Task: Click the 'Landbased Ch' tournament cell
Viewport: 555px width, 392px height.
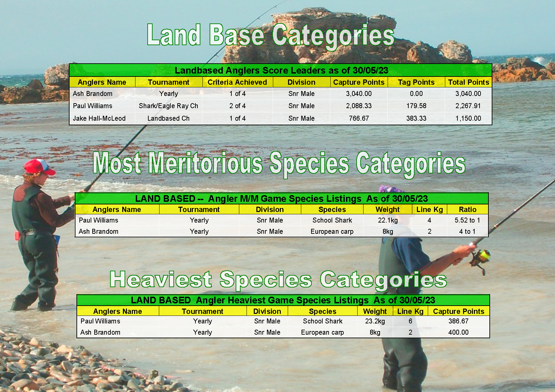Action: click(168, 118)
